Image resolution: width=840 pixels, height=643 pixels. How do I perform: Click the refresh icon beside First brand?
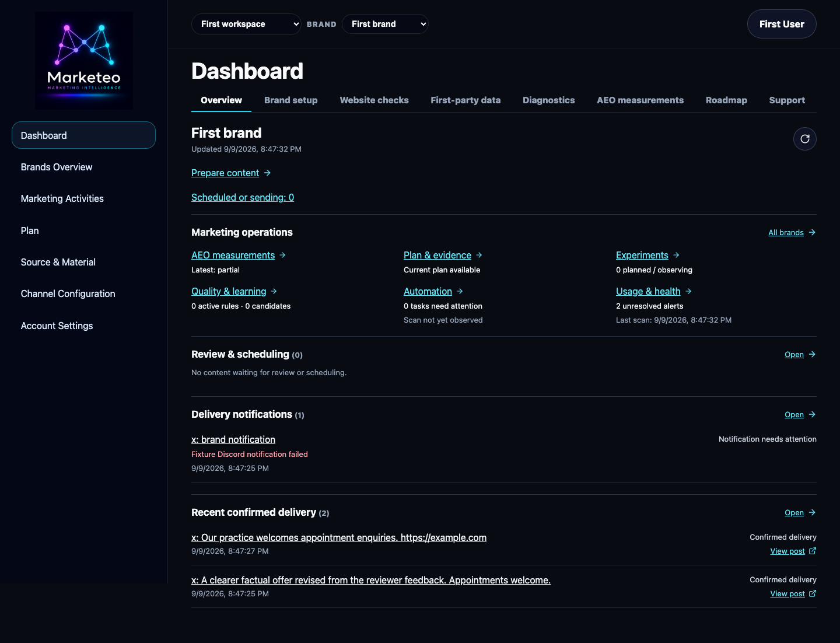(805, 139)
